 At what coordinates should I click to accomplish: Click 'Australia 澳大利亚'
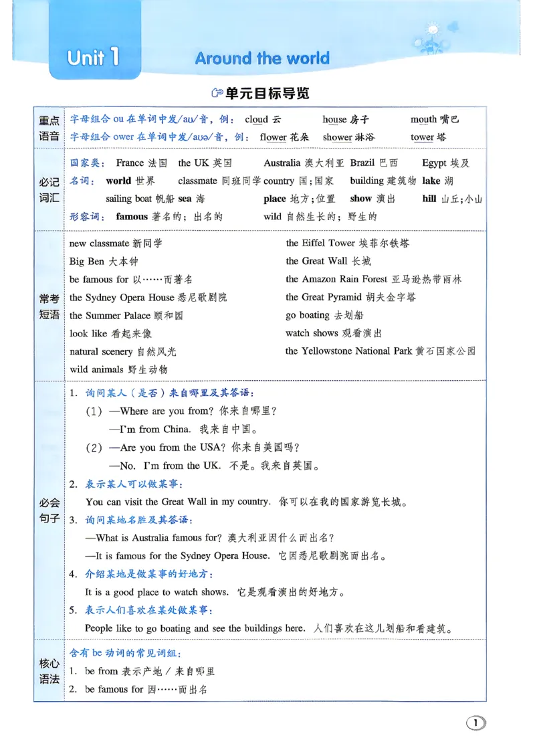(304, 163)
